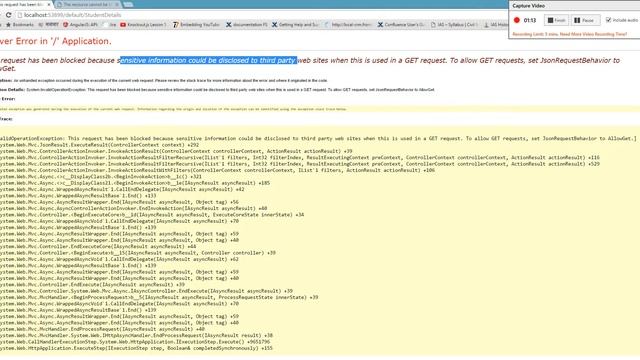Open the Embedding YouTube bookmark
The width and height of the screenshot is (640, 360).
coord(196,25)
